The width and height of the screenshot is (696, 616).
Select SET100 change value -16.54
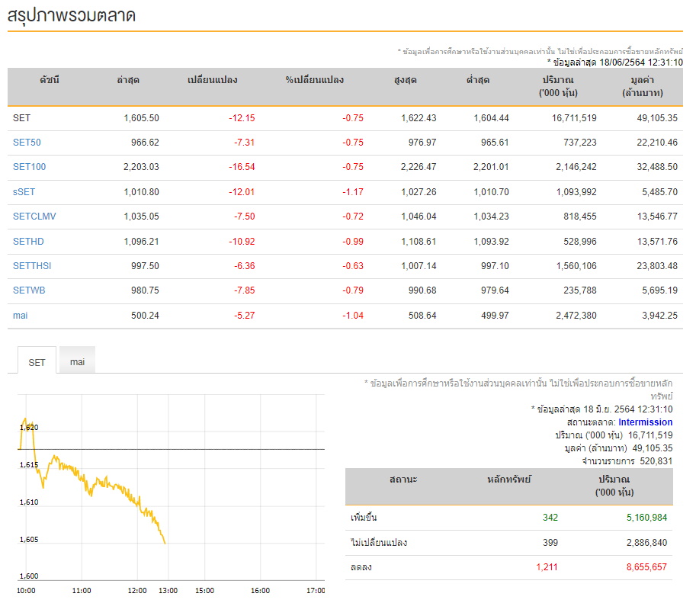(242, 167)
